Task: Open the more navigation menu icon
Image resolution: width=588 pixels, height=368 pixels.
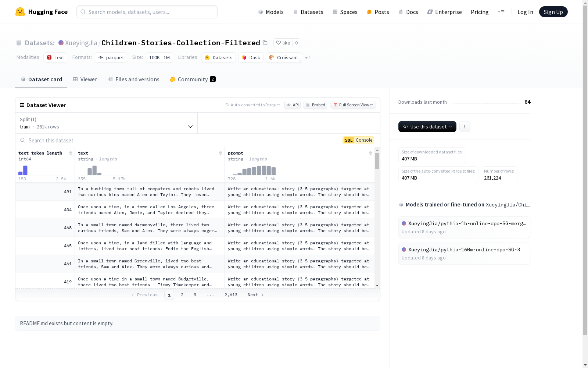Action: pos(501,12)
